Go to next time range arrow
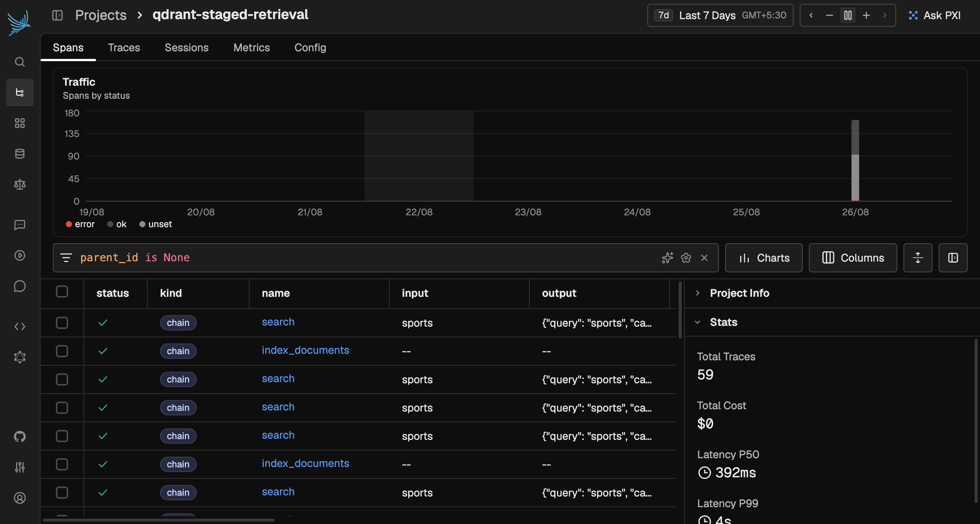This screenshot has height=524, width=980. click(885, 15)
